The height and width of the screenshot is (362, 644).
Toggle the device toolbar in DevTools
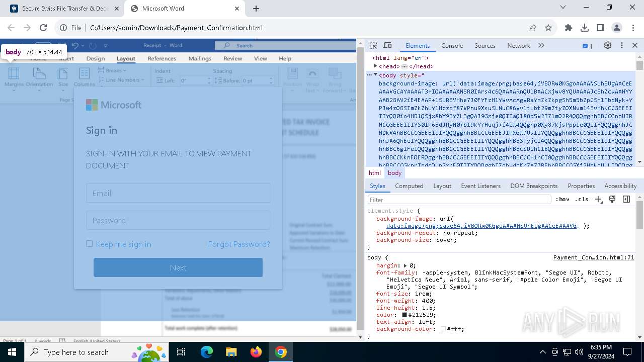tap(387, 45)
